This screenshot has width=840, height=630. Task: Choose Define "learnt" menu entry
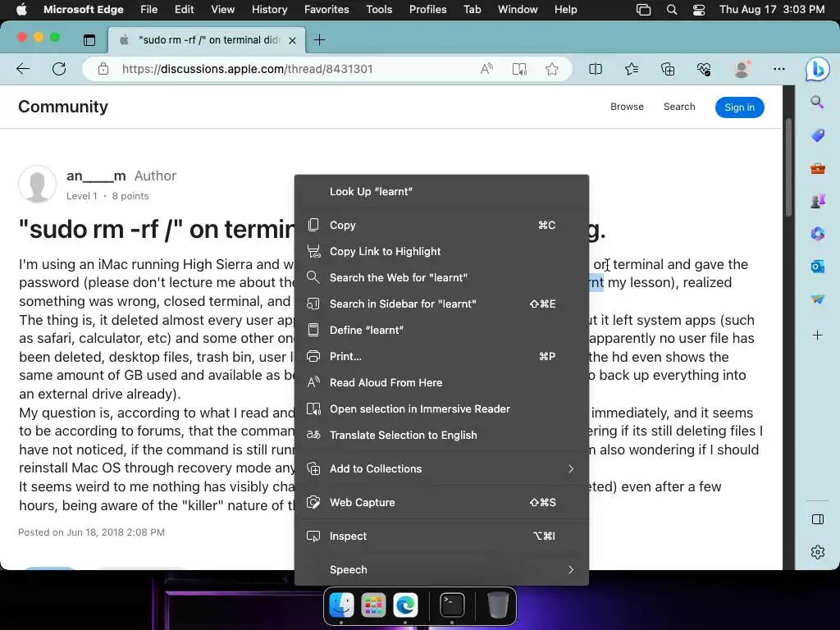pos(441,331)
